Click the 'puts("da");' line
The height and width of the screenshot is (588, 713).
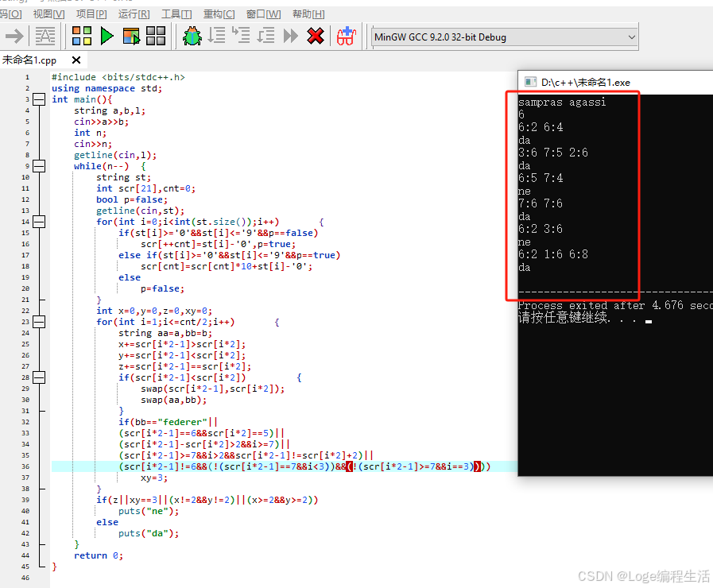click(x=149, y=533)
